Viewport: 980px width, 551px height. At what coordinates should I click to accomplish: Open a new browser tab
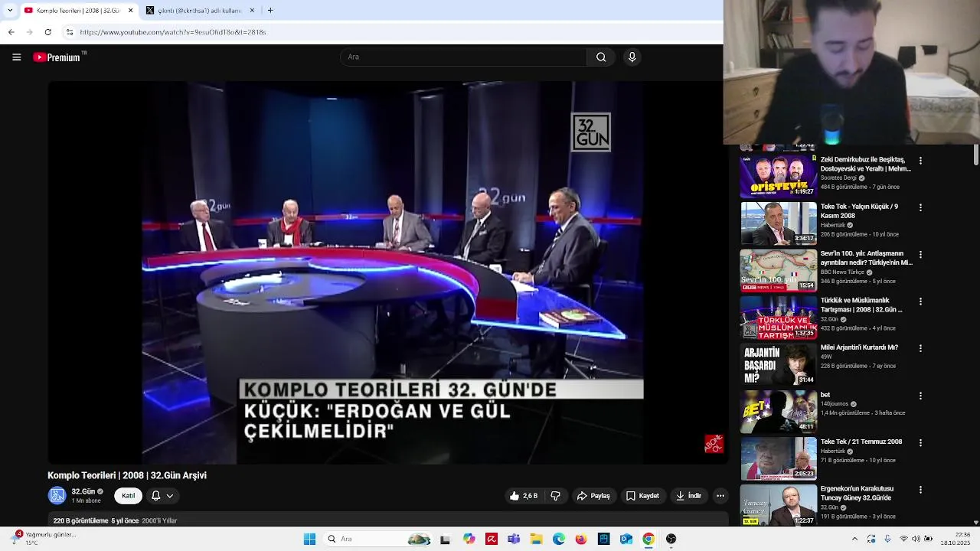[270, 11]
